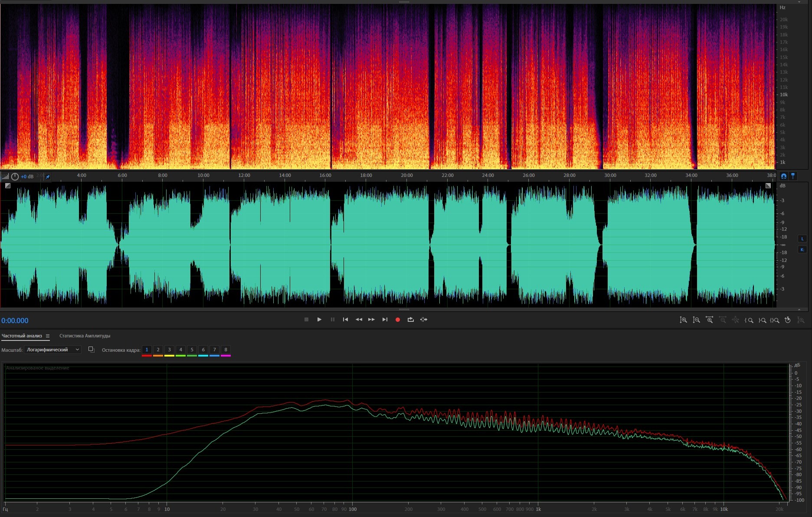Zoom in amplitude icon

coord(683,320)
